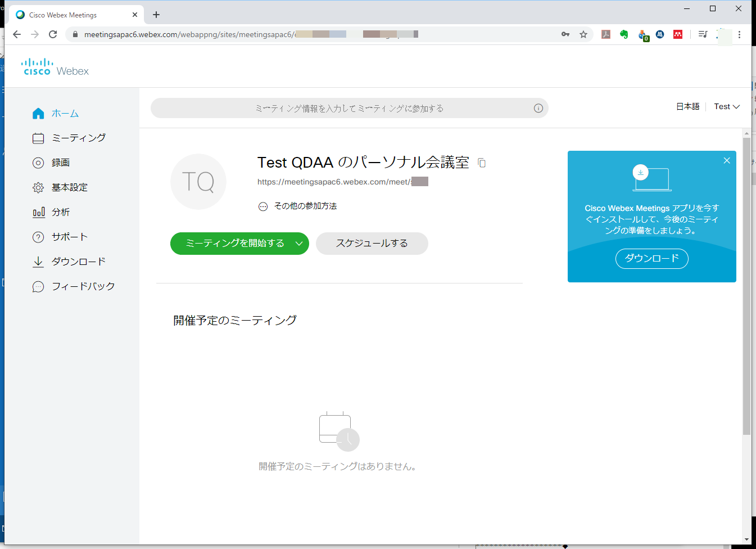Click the personal room meet URL
Screen dimensions: 756x549
(343, 182)
